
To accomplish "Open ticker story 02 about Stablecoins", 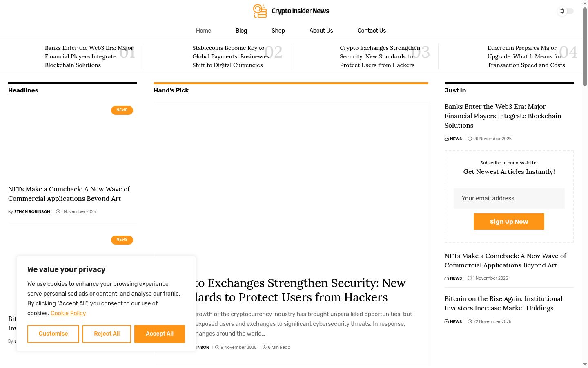I will 231,56.
